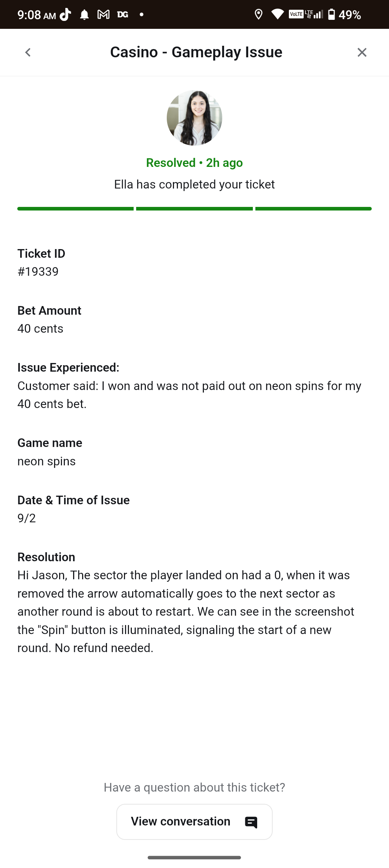
Task: Tap the last green progress segment
Action: pyautogui.click(x=313, y=209)
